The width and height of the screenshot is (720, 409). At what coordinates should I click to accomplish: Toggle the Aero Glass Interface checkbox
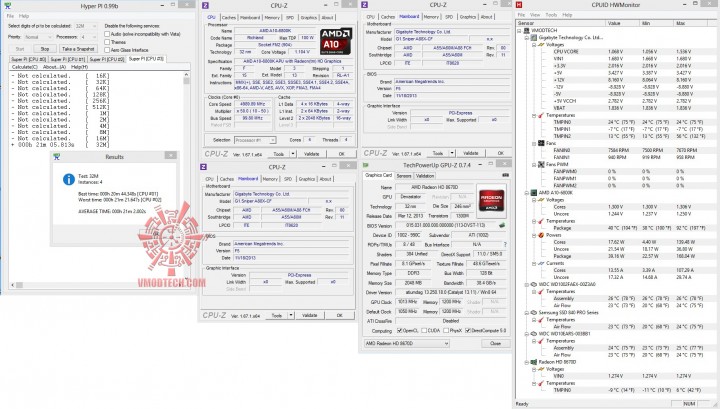(x=107, y=50)
